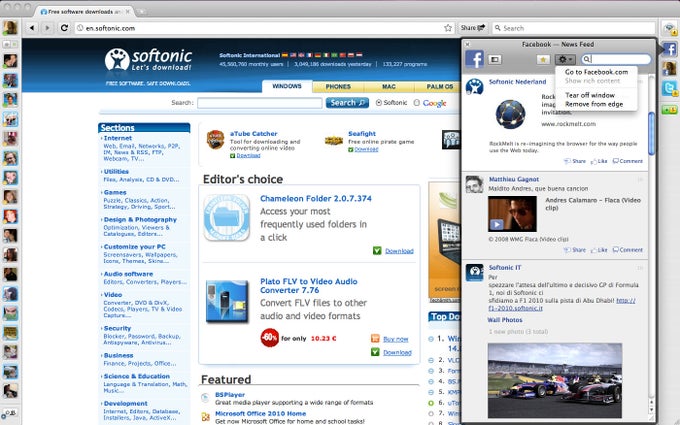Open the Facebook edge icon on right sidebar

(670, 49)
